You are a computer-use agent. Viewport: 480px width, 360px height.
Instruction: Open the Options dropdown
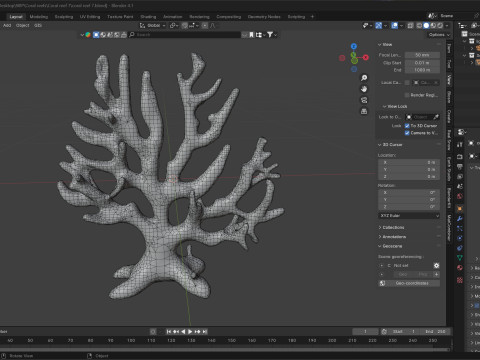tap(439, 35)
